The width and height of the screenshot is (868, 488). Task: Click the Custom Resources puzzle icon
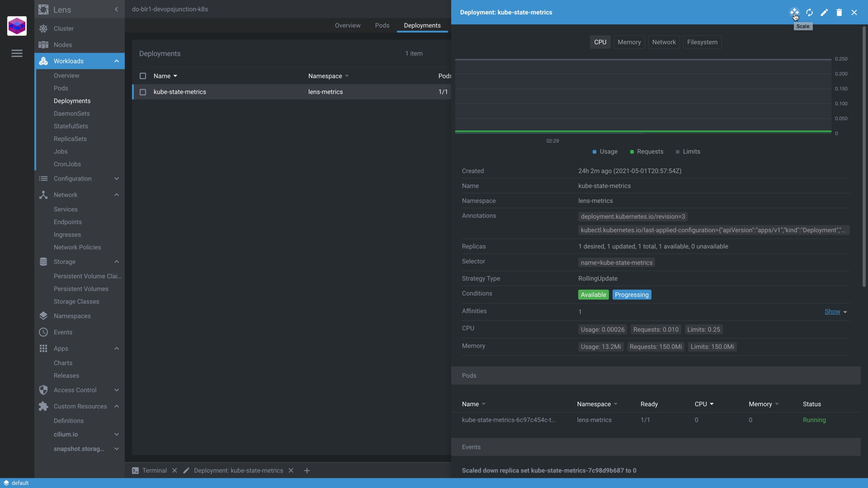43,406
